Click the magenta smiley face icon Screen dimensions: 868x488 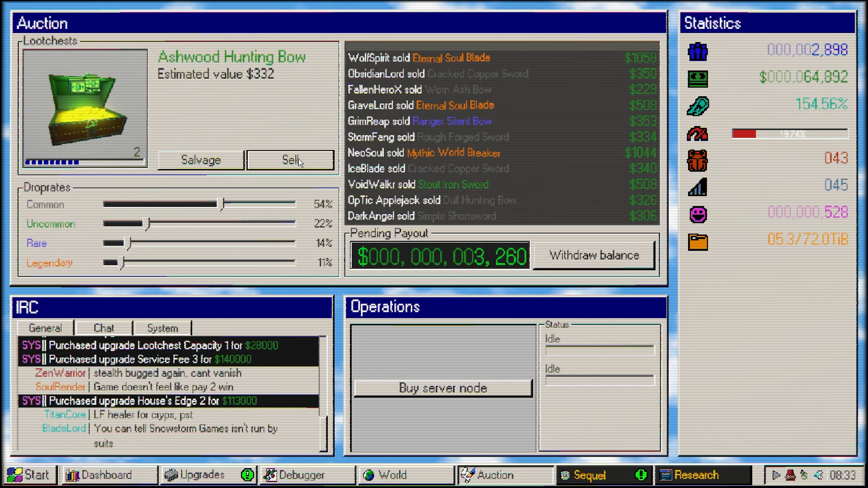[698, 214]
